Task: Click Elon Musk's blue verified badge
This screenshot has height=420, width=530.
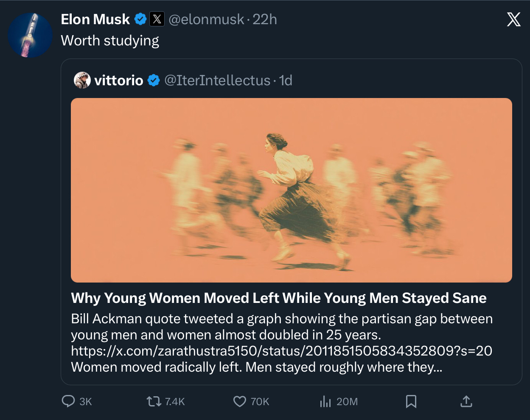Action: tap(140, 20)
